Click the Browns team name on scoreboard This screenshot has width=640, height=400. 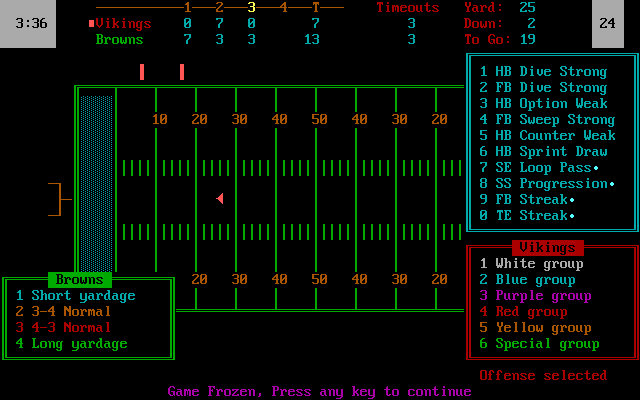click(x=119, y=40)
